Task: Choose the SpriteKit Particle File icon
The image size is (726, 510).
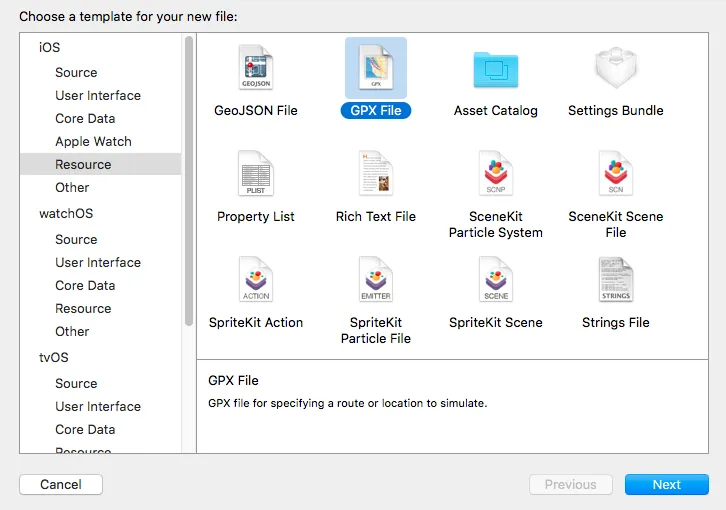Action: point(376,280)
